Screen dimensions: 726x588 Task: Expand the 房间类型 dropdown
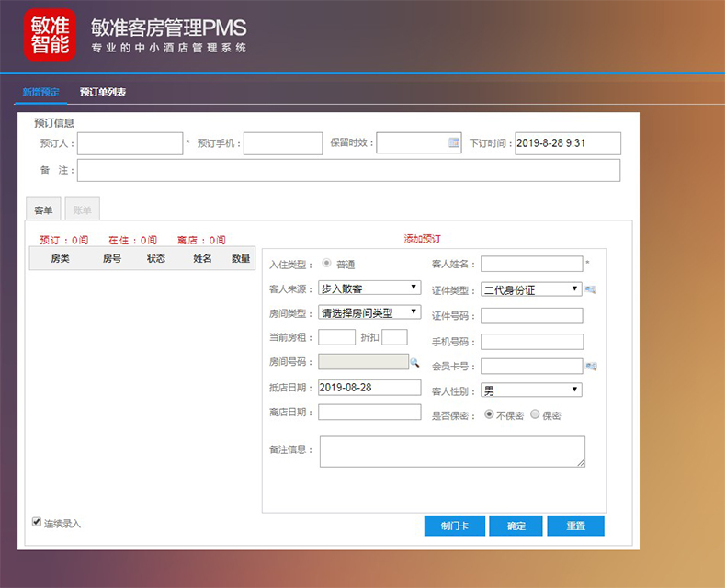(x=369, y=312)
